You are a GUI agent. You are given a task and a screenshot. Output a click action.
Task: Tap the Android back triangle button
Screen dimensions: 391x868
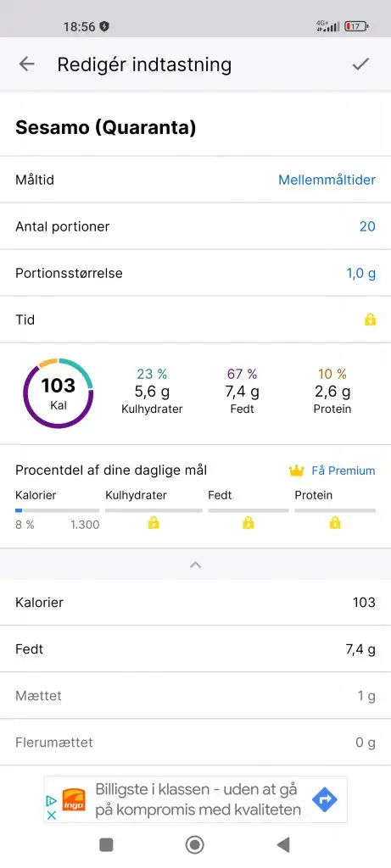283,845
